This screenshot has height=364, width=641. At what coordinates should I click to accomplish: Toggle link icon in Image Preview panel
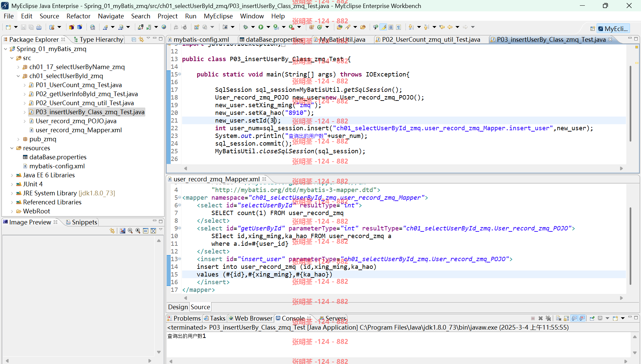(112, 231)
